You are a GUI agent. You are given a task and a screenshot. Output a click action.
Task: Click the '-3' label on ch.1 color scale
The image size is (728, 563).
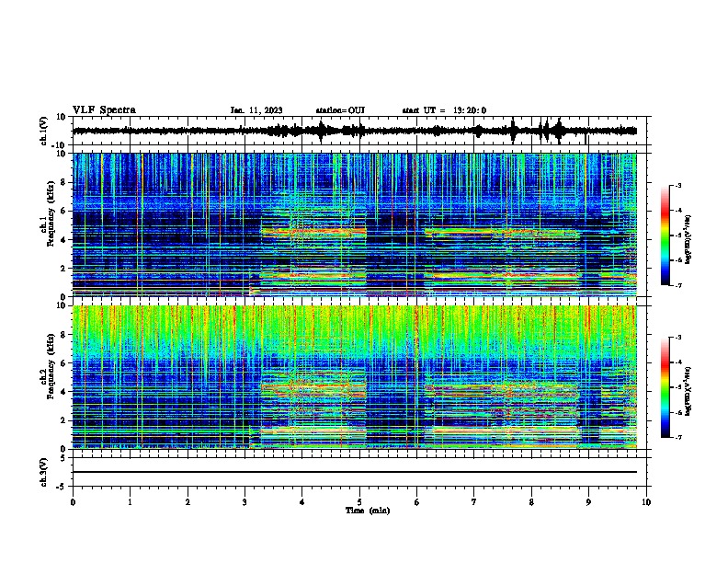(678, 186)
